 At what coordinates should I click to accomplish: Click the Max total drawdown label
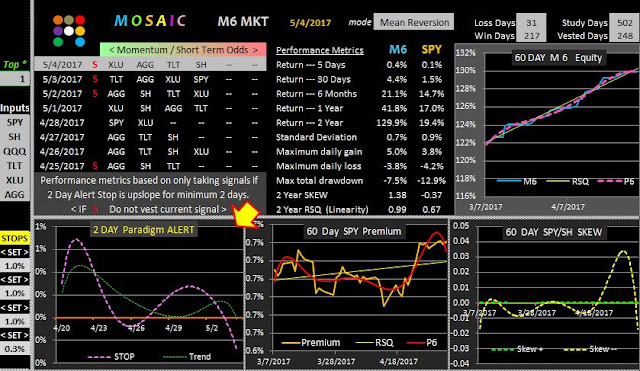pos(319,180)
